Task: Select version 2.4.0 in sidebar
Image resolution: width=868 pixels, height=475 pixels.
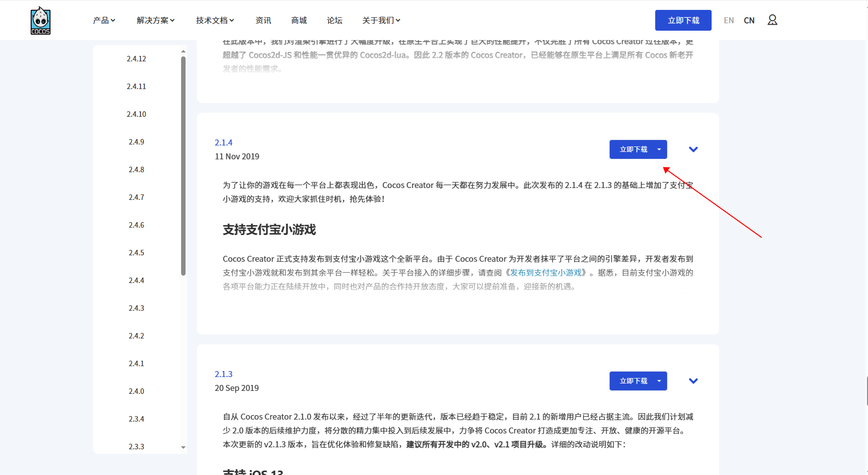Action: [137, 391]
